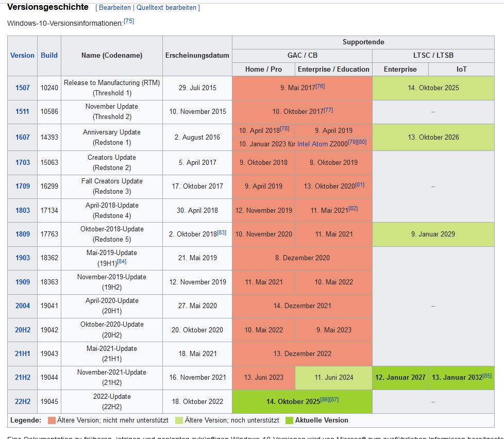Open the Version column header link
The height and width of the screenshot is (439, 504).
(22, 55)
